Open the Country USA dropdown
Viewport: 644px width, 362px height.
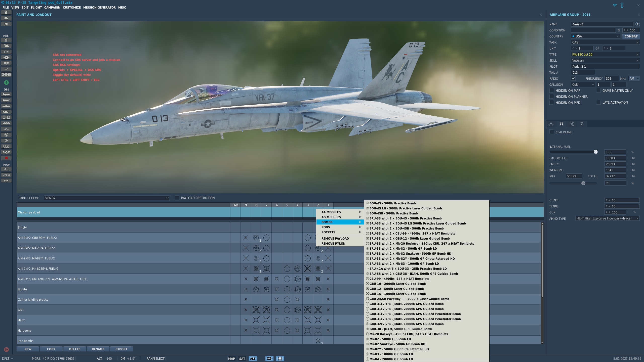[595, 36]
